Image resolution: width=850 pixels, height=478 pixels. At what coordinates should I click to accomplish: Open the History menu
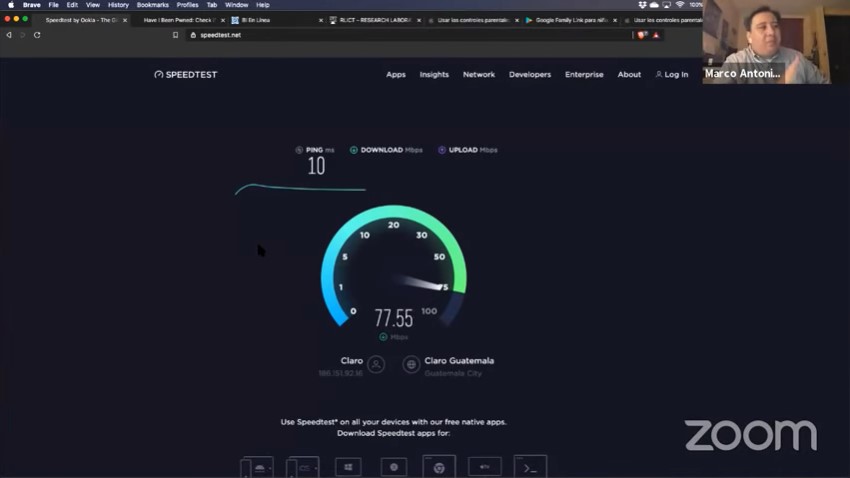click(118, 5)
